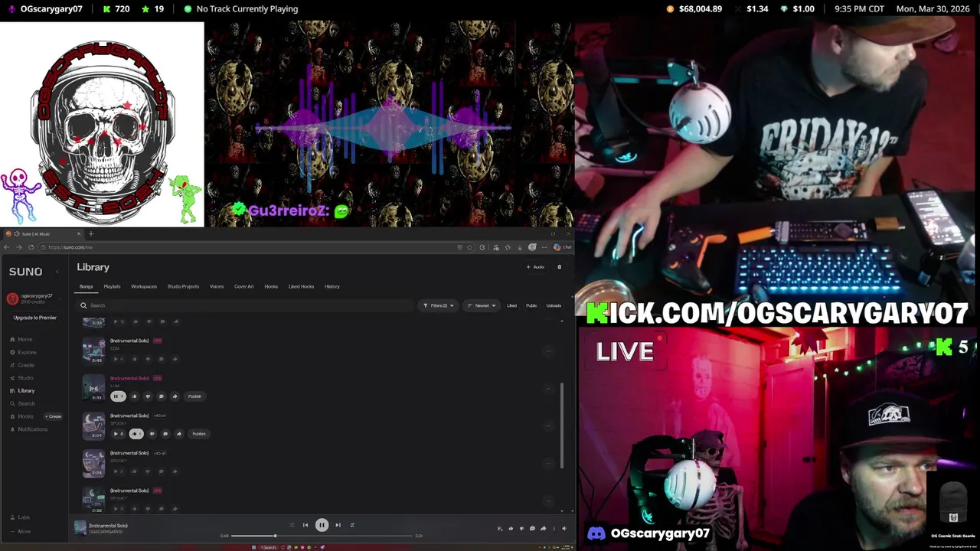Comment on the 3:31 playing song row
980x551 pixels.
point(162,396)
